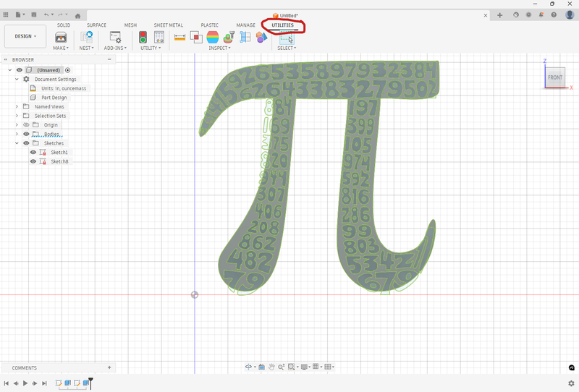
Task: Undo the last action
Action: click(46, 14)
